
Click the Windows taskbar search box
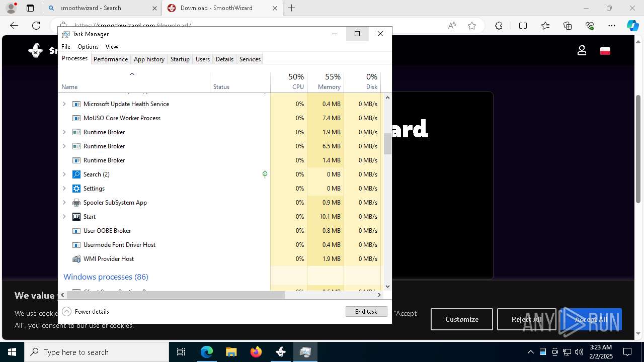coord(97,352)
